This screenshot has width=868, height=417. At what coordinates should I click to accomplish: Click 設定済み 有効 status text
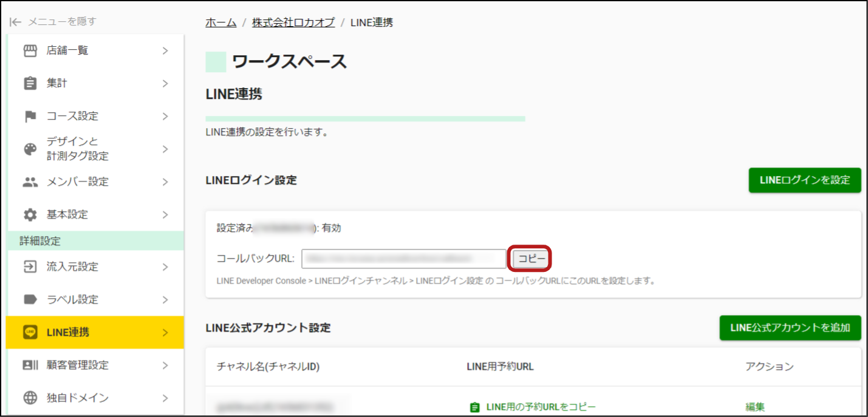point(279,228)
